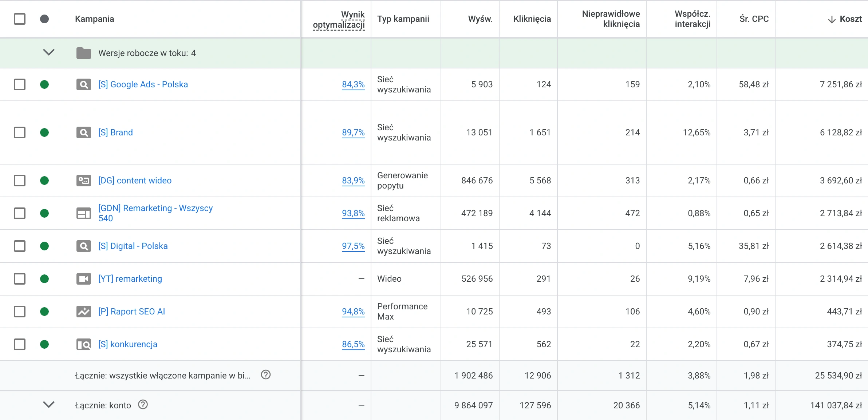Viewport: 868px width, 420px height.
Task: Sort by Kliknięcia column header
Action: (532, 19)
